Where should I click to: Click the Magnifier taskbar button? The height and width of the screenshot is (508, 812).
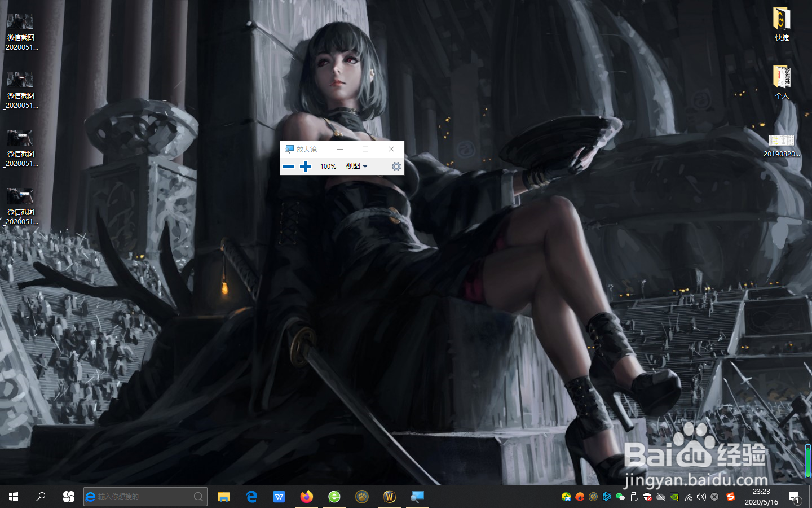417,497
